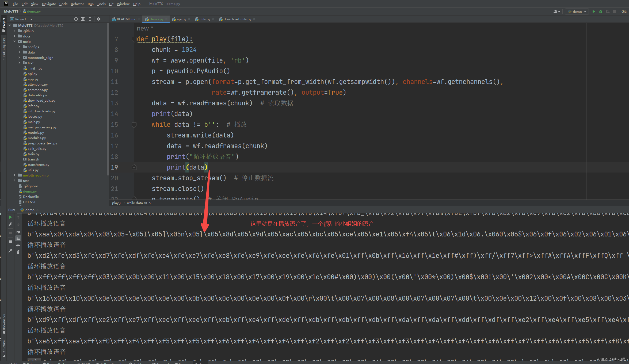The image size is (629, 364).
Task: Run demo using the top toolbar play button
Action: coord(594,12)
